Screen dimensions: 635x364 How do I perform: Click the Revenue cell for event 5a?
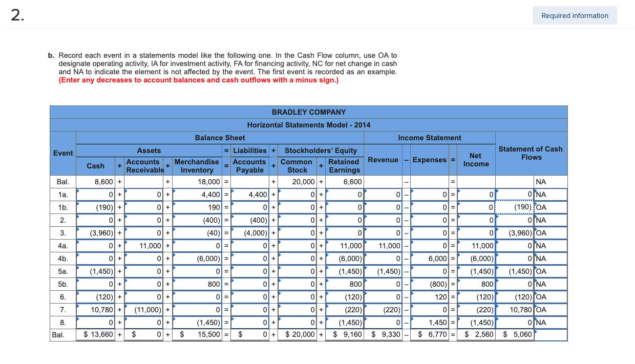point(383,271)
